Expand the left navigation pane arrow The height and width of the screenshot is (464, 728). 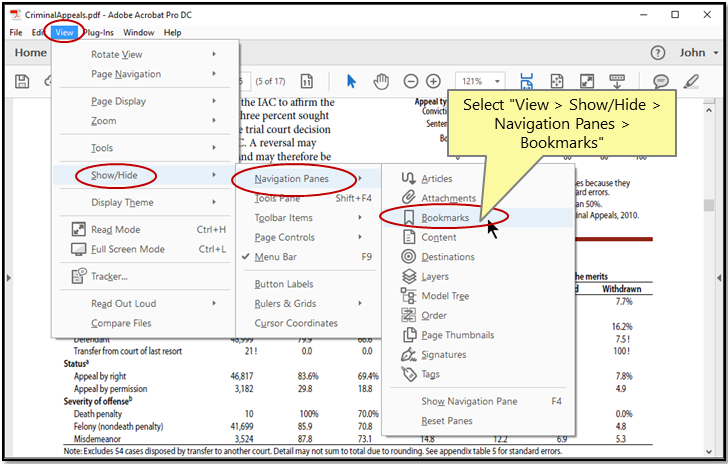click(8, 278)
